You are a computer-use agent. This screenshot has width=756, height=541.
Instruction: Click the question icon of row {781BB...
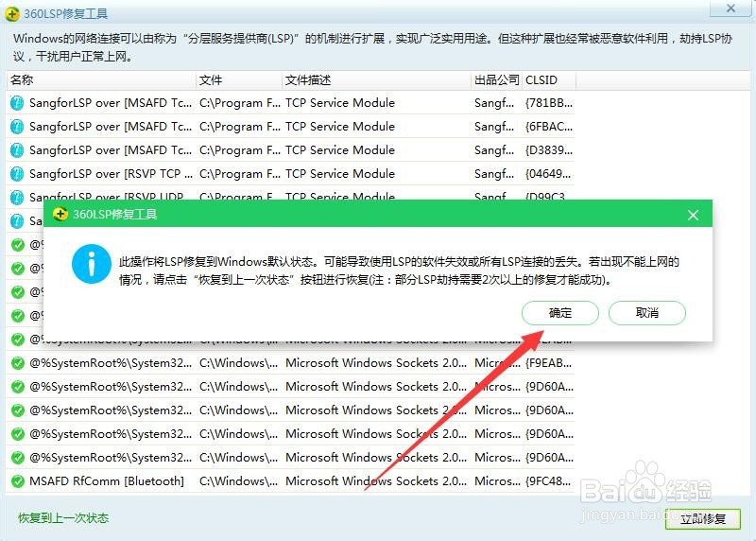click(17, 103)
